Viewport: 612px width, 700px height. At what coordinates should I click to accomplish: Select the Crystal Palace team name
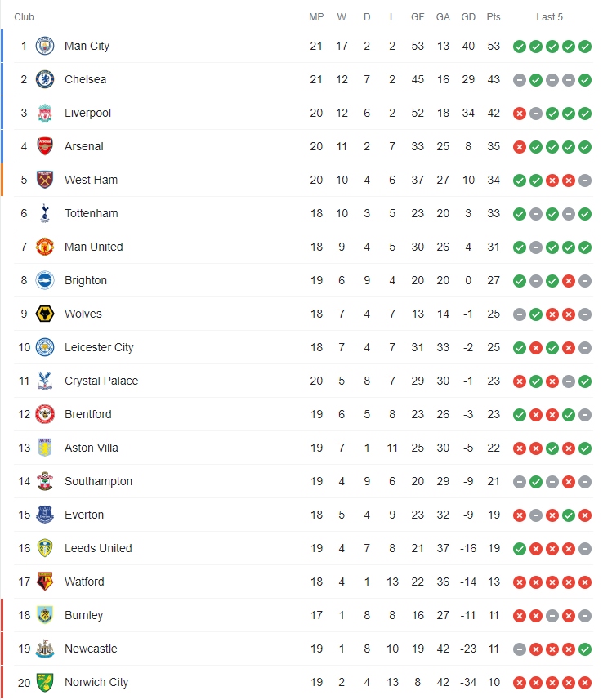pyautogui.click(x=101, y=381)
